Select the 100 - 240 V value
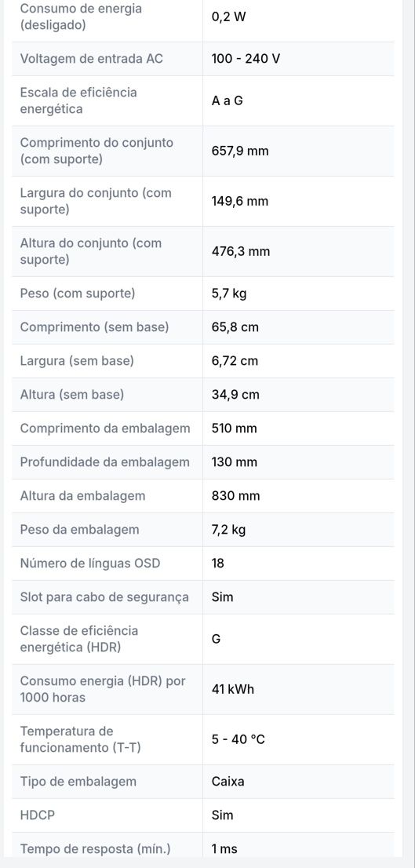Screen dimensions: 415x868 [x=246, y=59]
